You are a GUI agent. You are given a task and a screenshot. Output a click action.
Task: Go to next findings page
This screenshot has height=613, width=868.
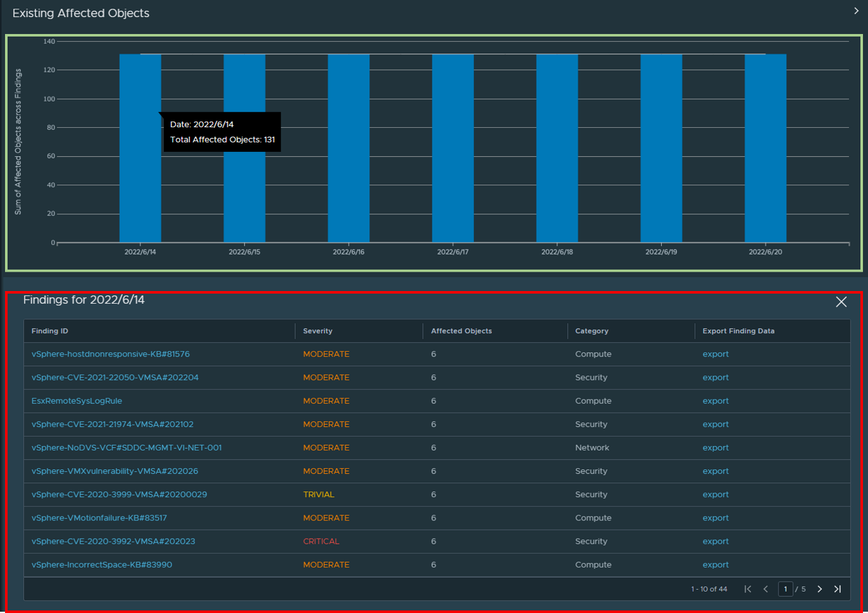(819, 589)
